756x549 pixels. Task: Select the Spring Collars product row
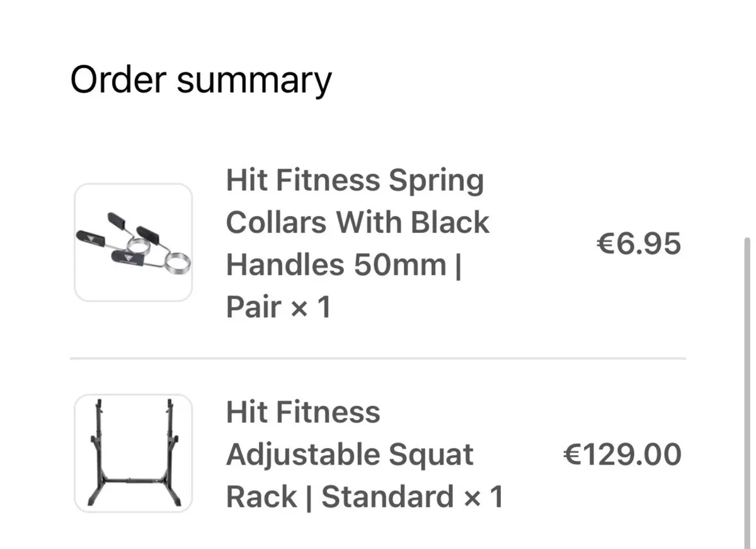coord(378,242)
